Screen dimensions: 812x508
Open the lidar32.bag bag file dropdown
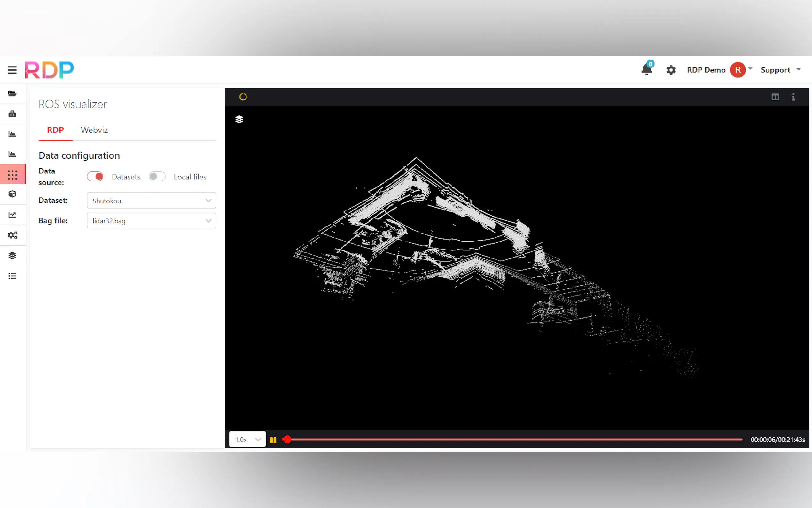[152, 221]
